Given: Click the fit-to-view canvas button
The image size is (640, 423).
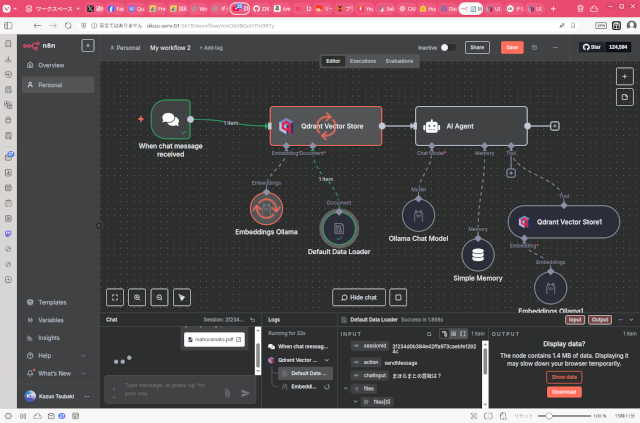Looking at the screenshot, I should coord(115,297).
